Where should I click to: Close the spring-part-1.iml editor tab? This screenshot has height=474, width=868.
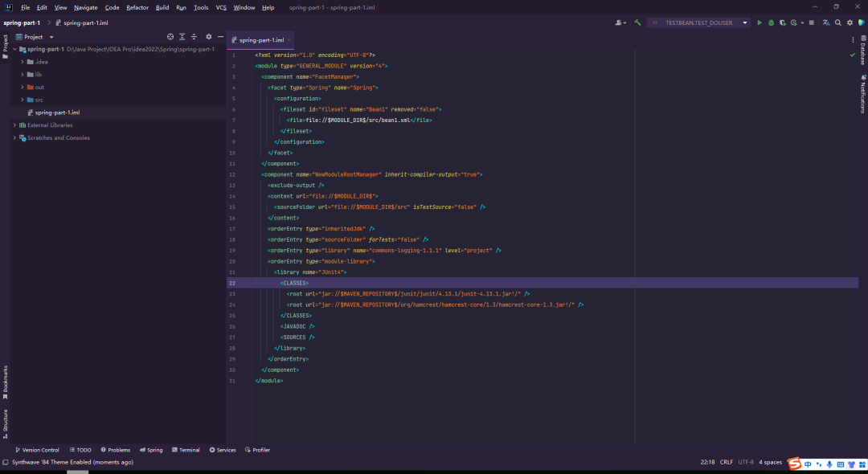(x=289, y=40)
